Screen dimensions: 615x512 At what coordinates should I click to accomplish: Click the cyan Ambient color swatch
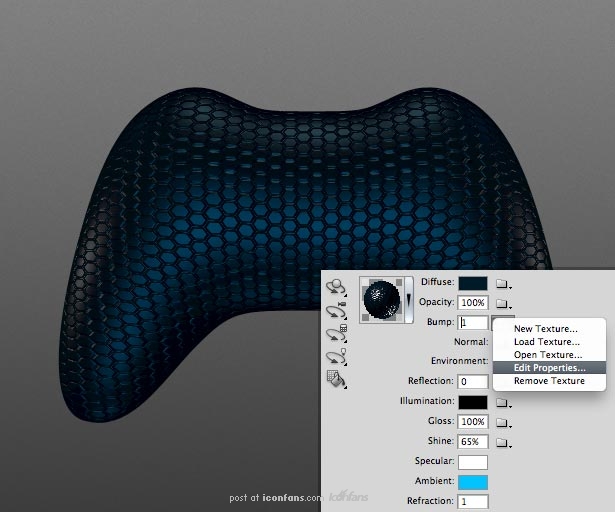[473, 482]
